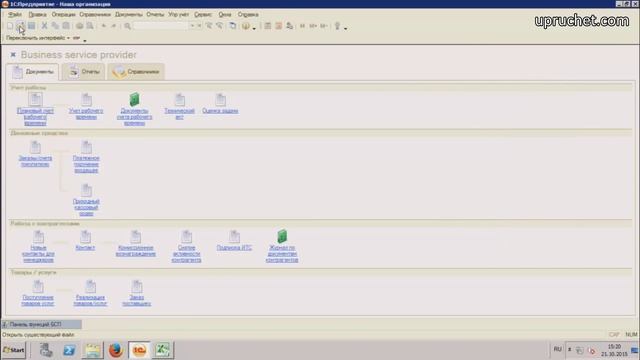Click the memory M+ toolbar button
Viewport: 640px width, 360px height.
coord(313,26)
